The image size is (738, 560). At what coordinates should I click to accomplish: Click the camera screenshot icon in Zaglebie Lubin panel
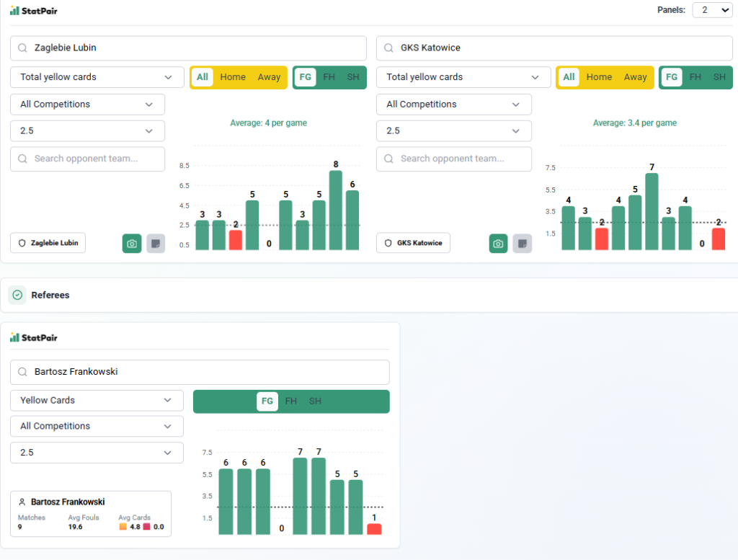(x=132, y=244)
